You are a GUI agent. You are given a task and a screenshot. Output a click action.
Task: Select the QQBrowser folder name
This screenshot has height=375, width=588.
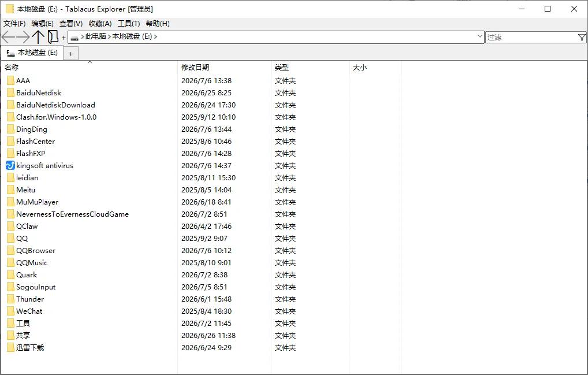(36, 251)
